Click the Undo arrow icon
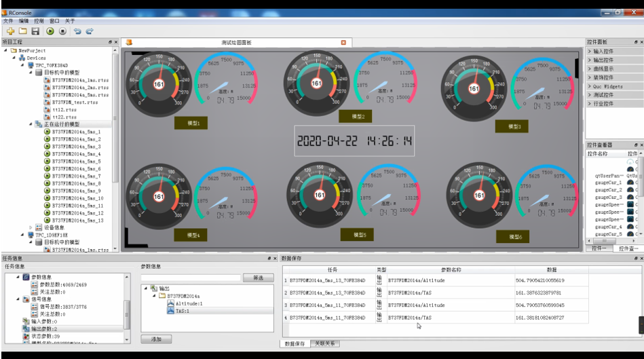 77,31
